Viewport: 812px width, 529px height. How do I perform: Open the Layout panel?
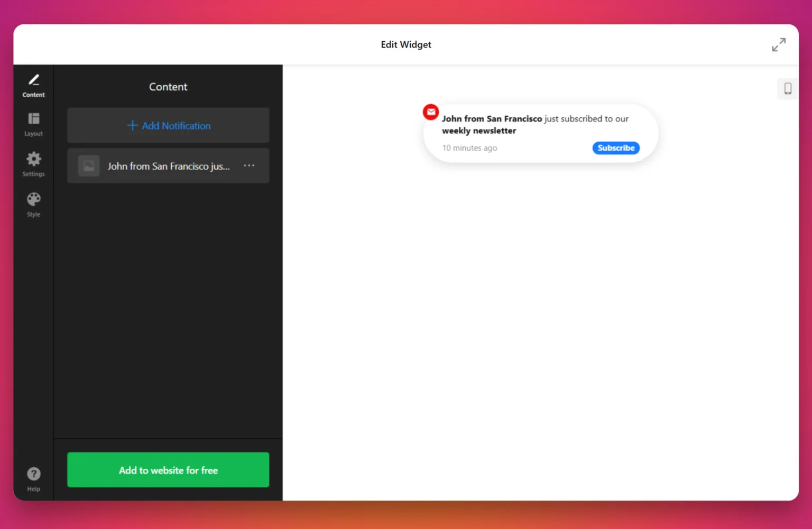point(33,124)
